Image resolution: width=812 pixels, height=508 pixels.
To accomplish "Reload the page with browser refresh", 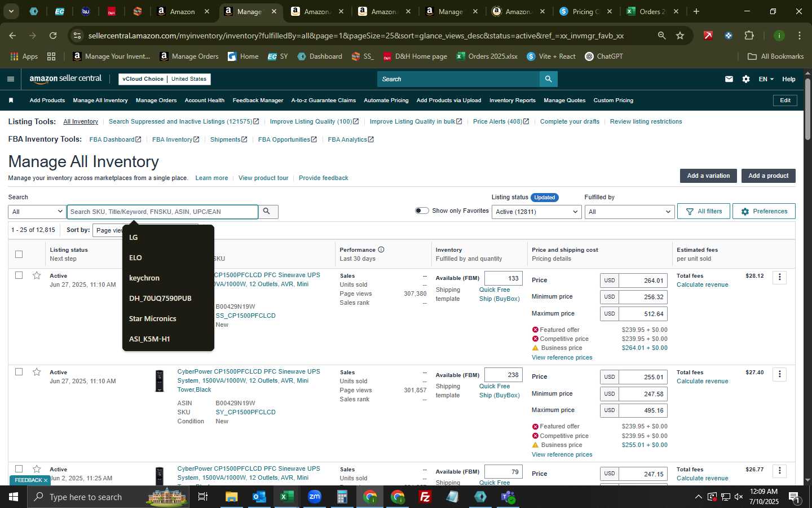I will (x=53, y=36).
